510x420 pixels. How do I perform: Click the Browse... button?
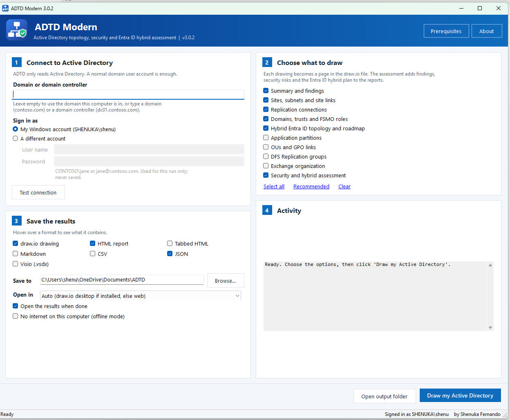coord(226,281)
